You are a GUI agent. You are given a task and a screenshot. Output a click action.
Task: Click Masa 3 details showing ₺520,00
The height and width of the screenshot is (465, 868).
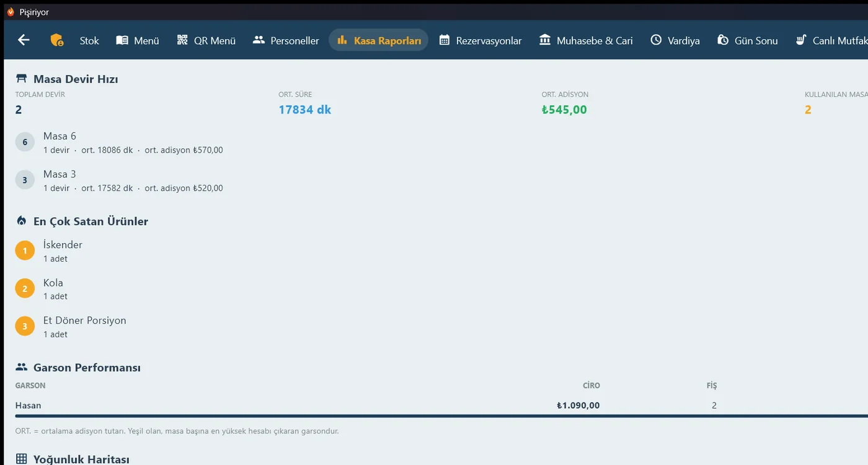[133, 188]
